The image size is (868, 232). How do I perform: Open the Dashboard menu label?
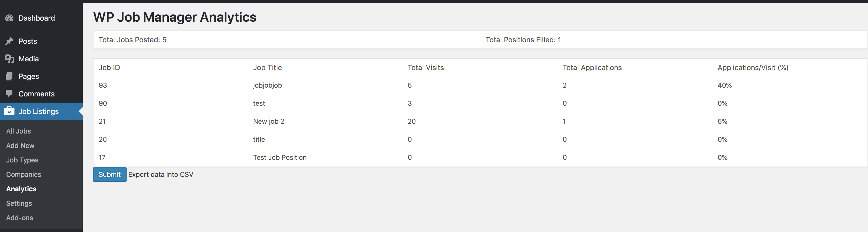[x=37, y=18]
